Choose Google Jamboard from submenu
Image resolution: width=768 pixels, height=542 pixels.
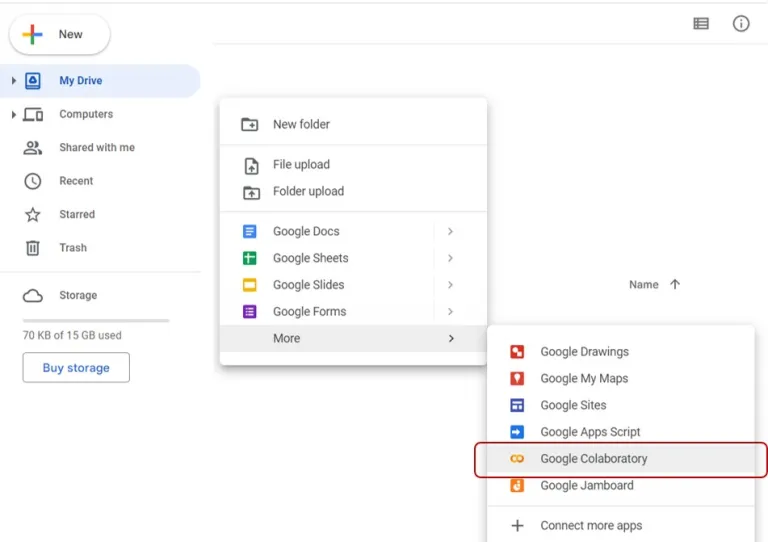(621, 485)
